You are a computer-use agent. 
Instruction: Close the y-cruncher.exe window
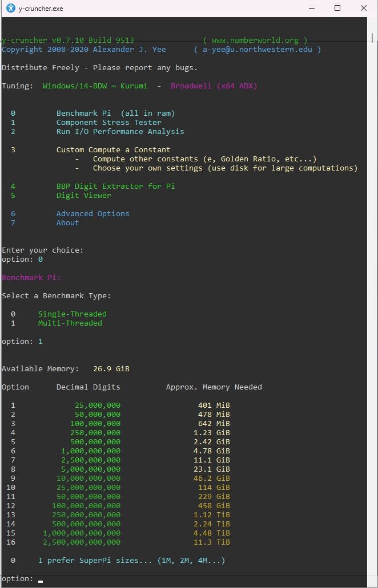coord(364,9)
